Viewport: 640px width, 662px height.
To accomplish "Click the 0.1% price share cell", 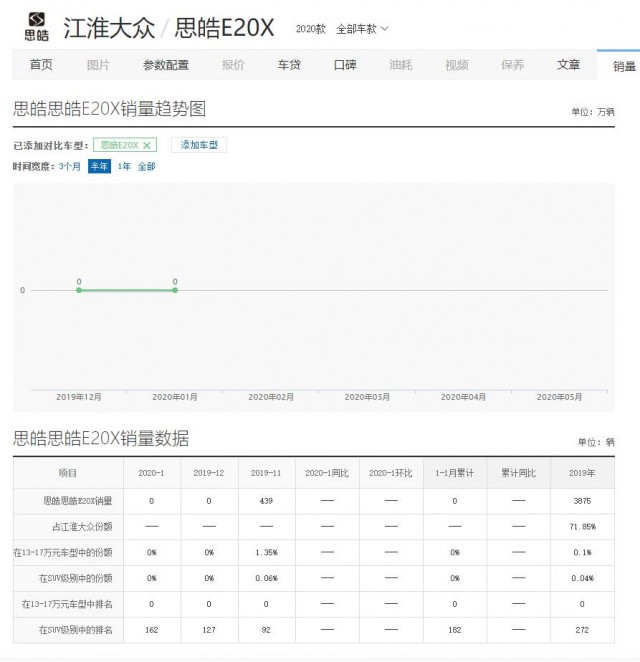I will (x=582, y=552).
